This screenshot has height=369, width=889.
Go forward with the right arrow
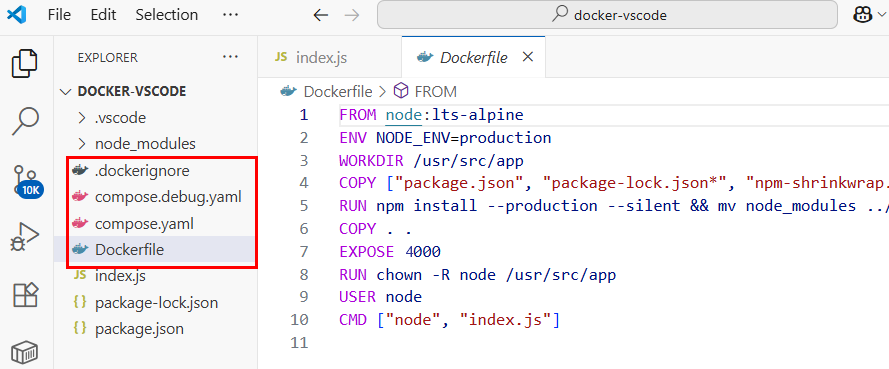[352, 15]
